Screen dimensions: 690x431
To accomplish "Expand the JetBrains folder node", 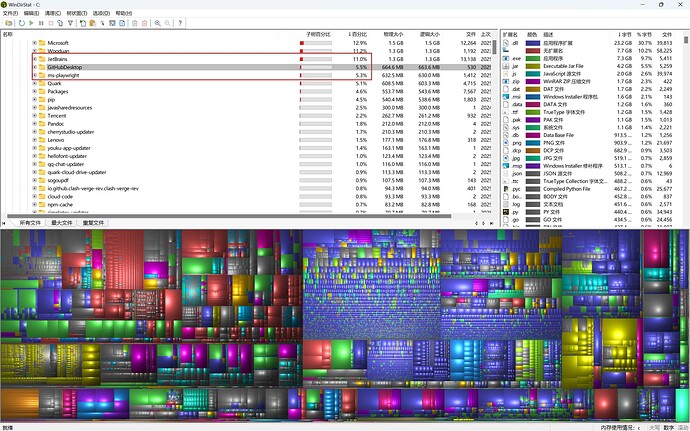I will pos(35,59).
